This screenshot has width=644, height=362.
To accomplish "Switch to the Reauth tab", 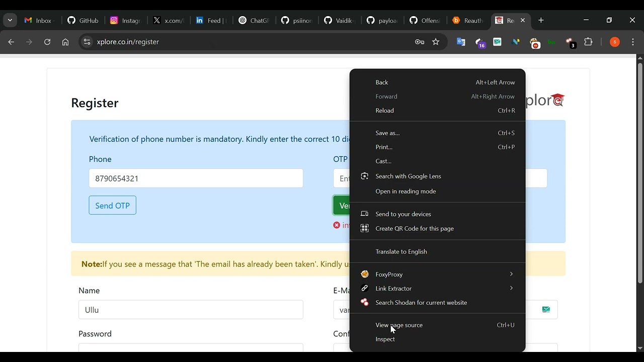I will tap(469, 20).
